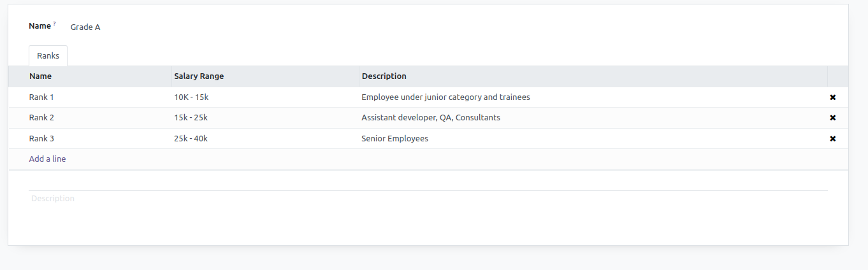Screen dimensions: 868x270
Task: Click the junior category and trainees description
Action: pyautogui.click(x=445, y=97)
